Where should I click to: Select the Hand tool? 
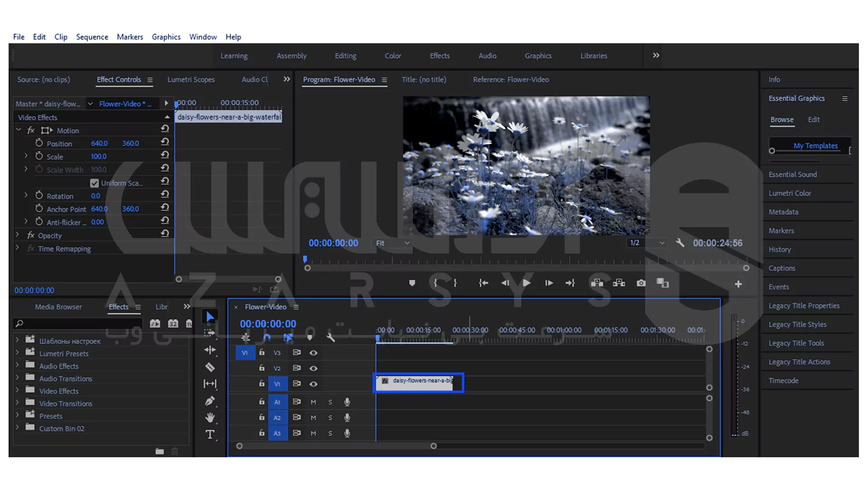210,418
